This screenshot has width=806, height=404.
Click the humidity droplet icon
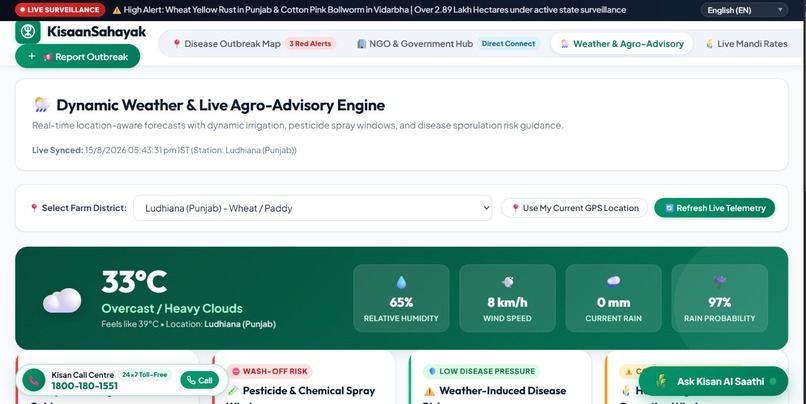tap(401, 282)
